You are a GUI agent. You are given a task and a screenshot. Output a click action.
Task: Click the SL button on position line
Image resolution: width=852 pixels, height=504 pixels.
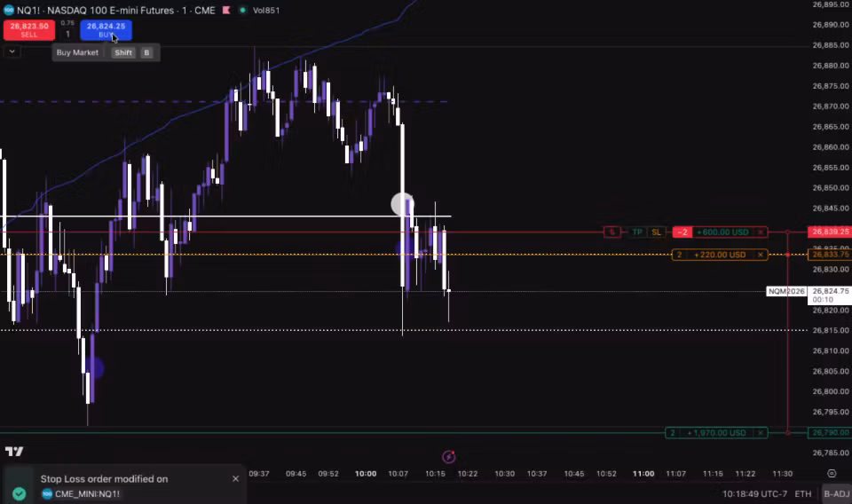coord(656,232)
